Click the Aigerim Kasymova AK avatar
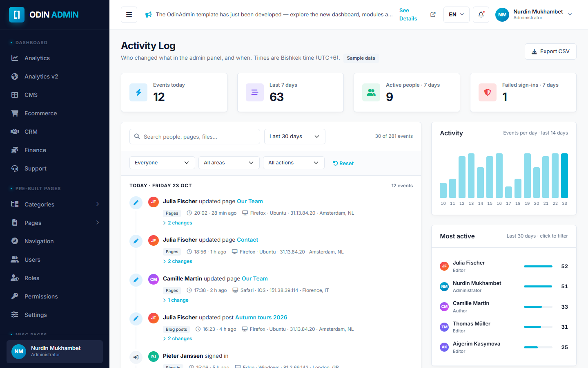 coord(444,347)
